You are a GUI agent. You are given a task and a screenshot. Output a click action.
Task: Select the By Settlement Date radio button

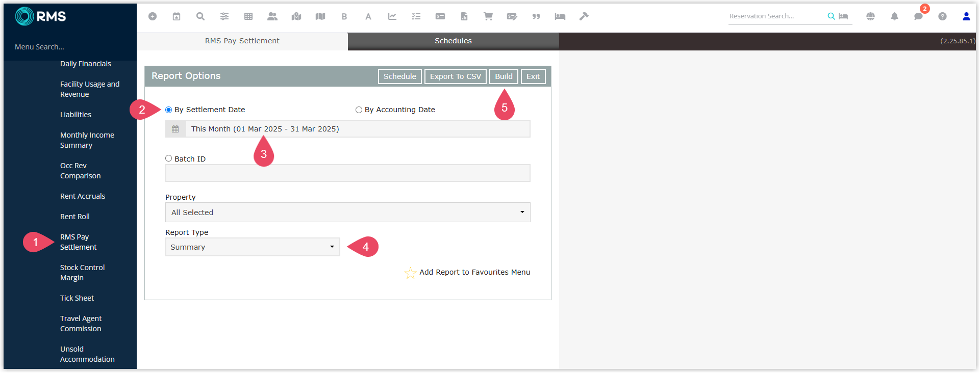(x=169, y=110)
